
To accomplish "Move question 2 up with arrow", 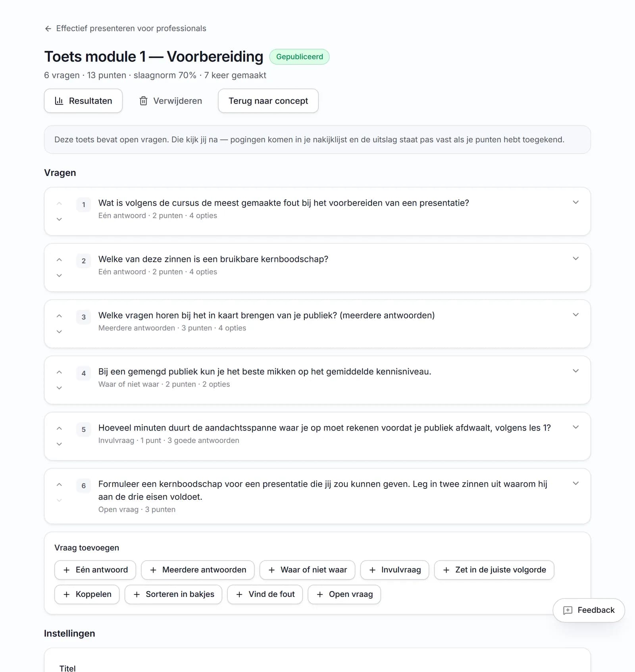I will click(x=59, y=260).
